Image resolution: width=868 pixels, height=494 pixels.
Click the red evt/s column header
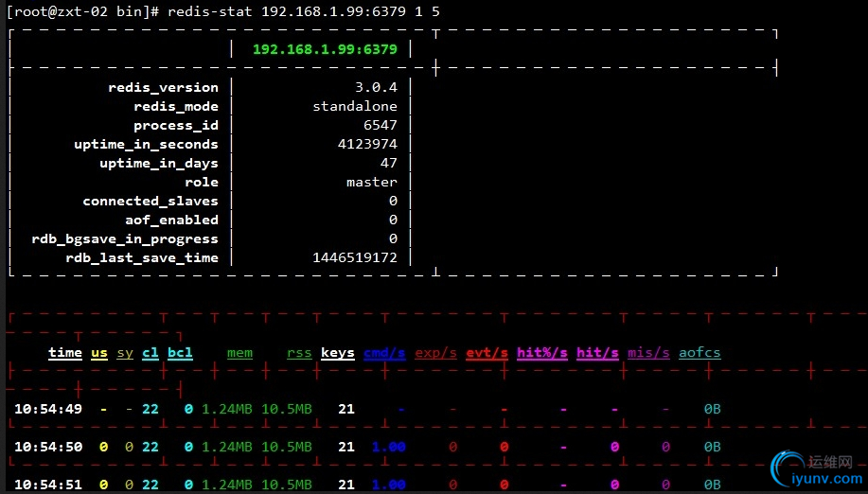click(x=487, y=353)
